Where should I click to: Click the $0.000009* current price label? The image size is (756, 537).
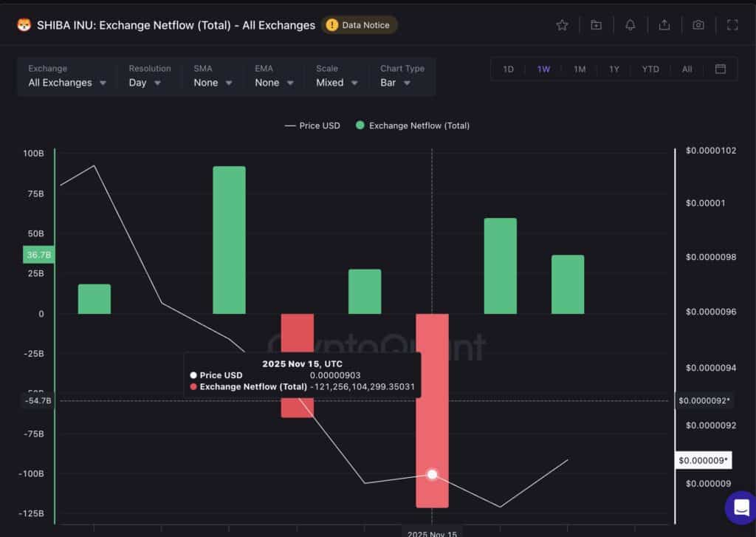(x=703, y=460)
